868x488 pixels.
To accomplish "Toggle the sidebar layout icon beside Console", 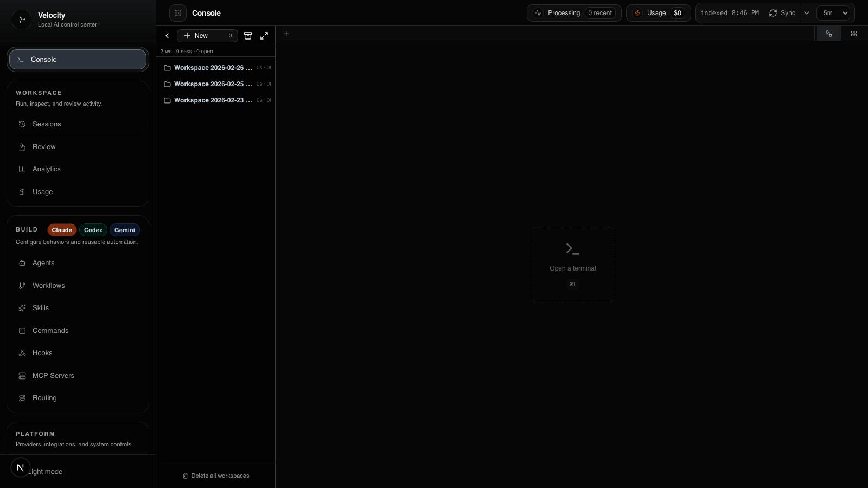I will click(178, 12).
